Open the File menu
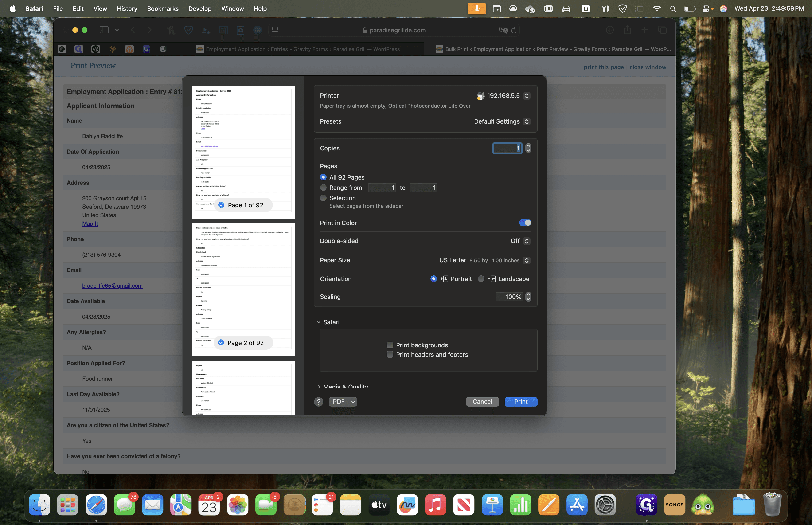Screen dimensions: 812x525 point(58,8)
